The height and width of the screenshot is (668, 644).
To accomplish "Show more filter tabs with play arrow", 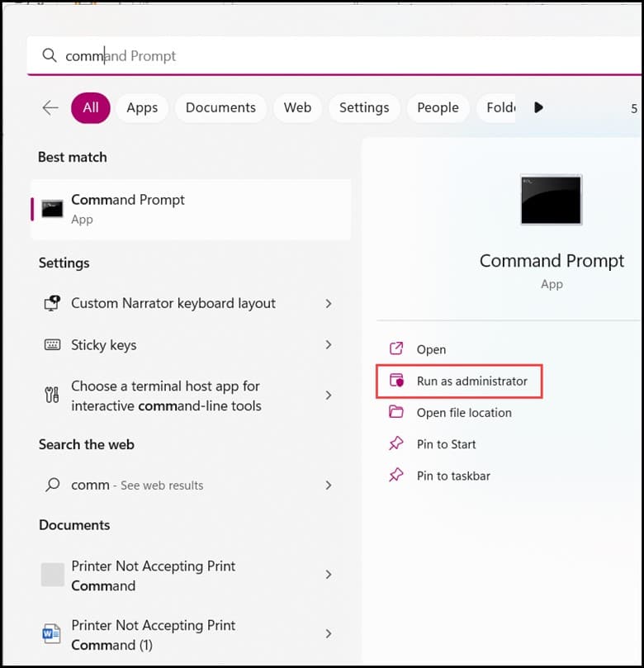I will pos(538,107).
